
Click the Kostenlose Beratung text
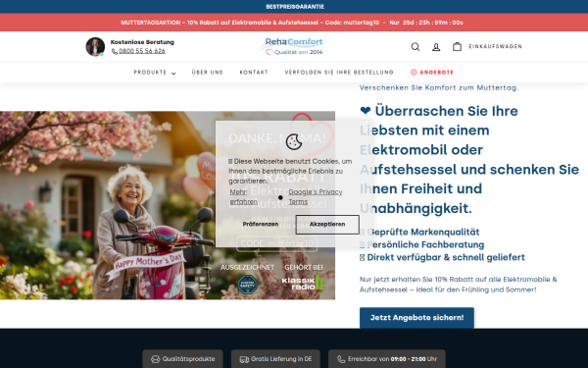142,42
